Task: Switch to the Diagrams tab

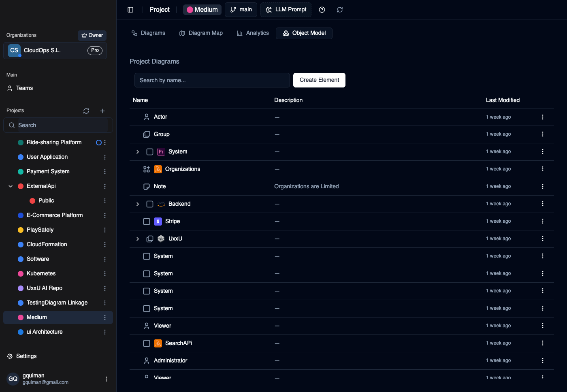Action: 148,33
